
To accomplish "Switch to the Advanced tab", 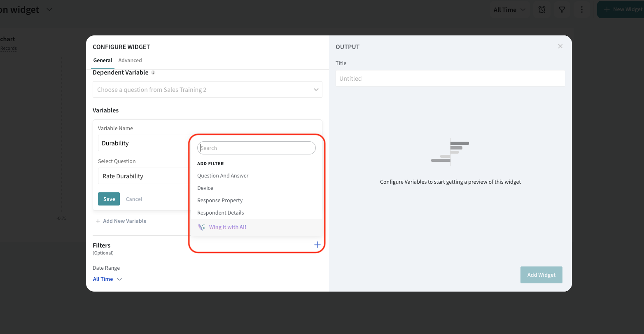I will [130, 61].
